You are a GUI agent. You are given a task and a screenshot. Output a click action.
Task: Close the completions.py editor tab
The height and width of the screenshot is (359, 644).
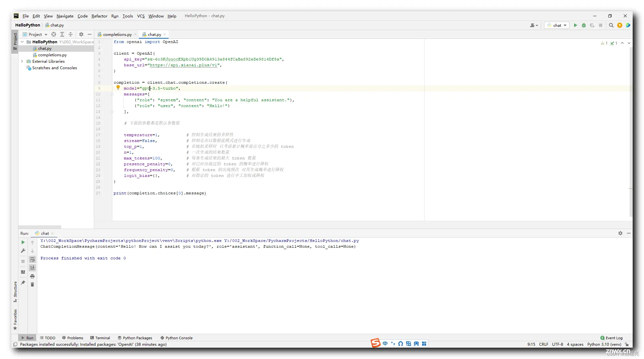click(x=135, y=34)
